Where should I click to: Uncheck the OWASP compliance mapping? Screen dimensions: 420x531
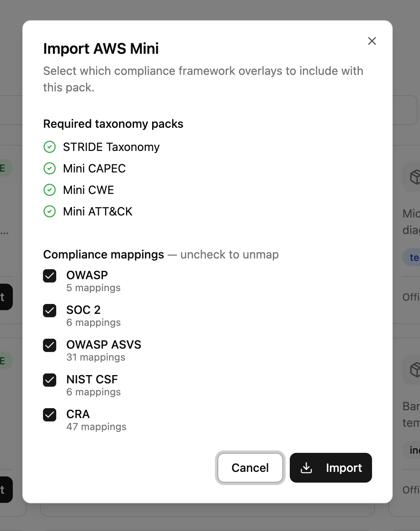click(49, 275)
